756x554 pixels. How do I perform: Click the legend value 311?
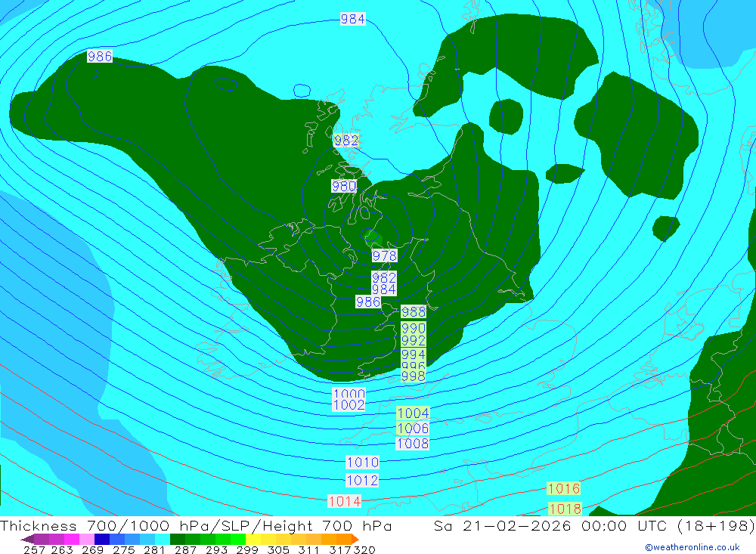click(308, 549)
